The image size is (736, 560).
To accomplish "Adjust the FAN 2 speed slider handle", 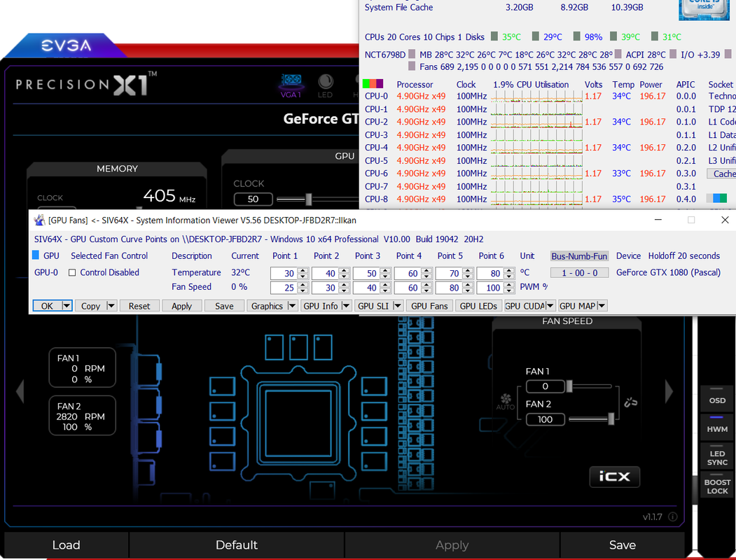I will (611, 419).
